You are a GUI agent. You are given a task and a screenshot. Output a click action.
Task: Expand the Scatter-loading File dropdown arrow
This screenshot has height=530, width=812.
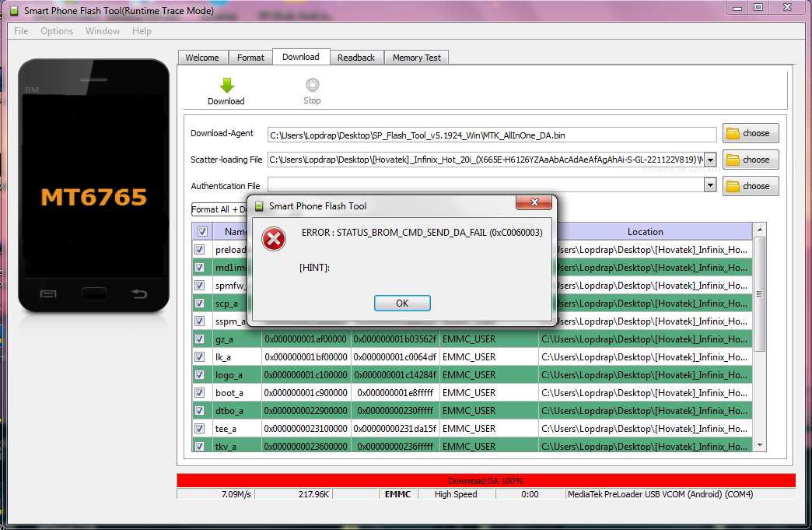[x=711, y=160]
